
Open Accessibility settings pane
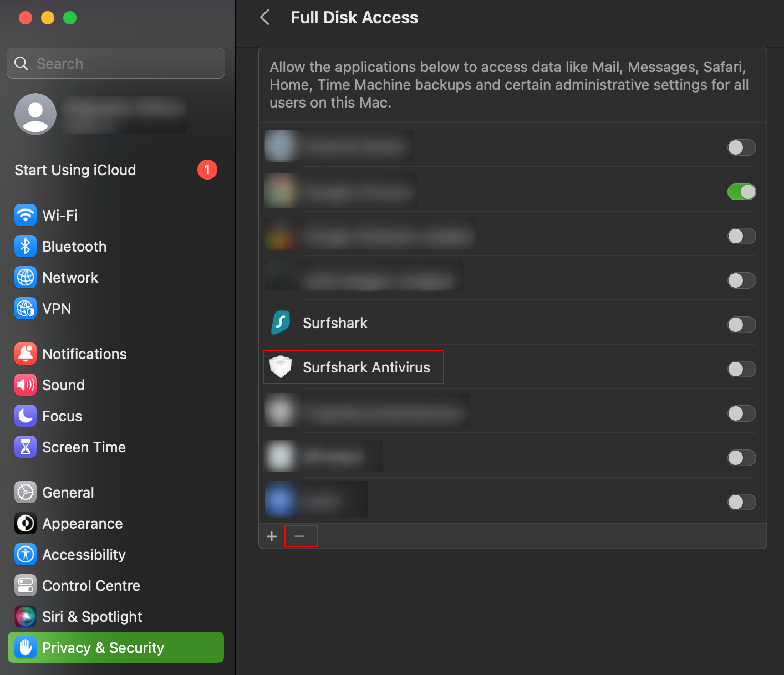tap(84, 554)
